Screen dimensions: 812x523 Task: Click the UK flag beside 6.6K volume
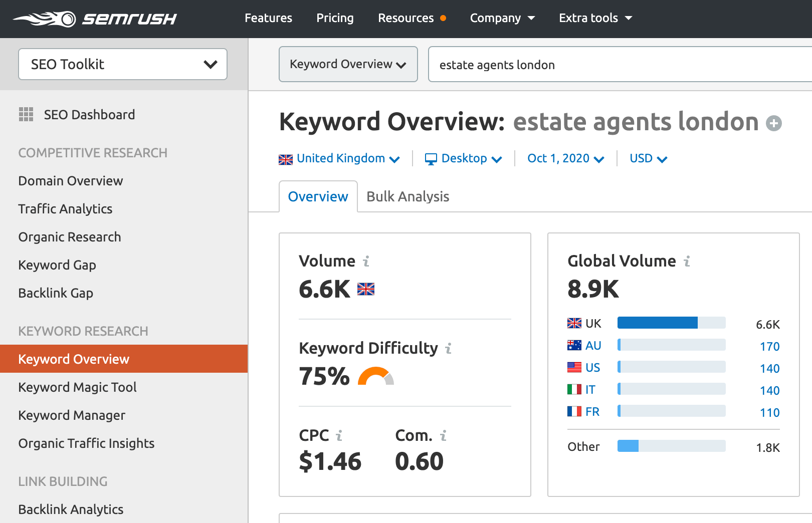click(x=366, y=289)
